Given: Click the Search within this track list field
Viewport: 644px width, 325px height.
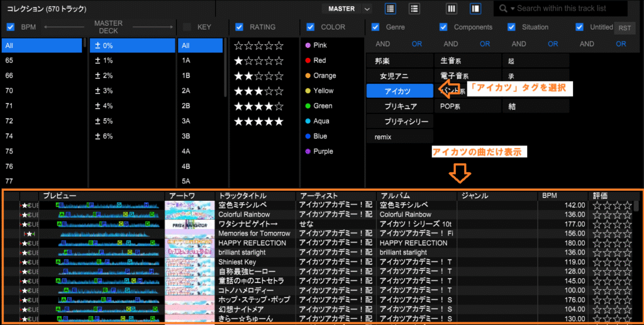Looking at the screenshot, I should (569, 9).
